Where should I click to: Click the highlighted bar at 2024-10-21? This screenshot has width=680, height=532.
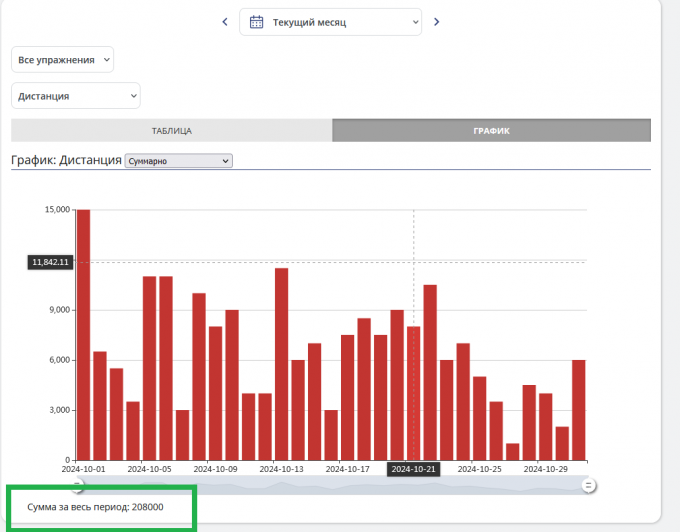[x=413, y=393]
